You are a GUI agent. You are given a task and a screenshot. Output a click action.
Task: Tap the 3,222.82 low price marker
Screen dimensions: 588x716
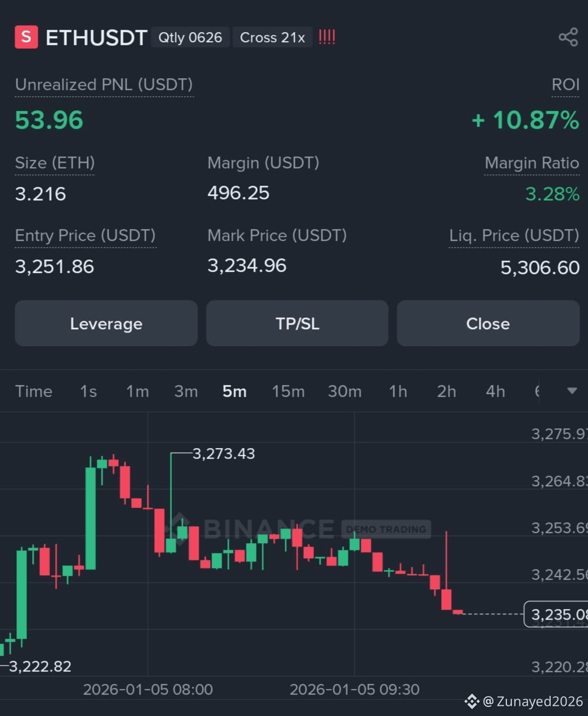[x=40, y=666]
